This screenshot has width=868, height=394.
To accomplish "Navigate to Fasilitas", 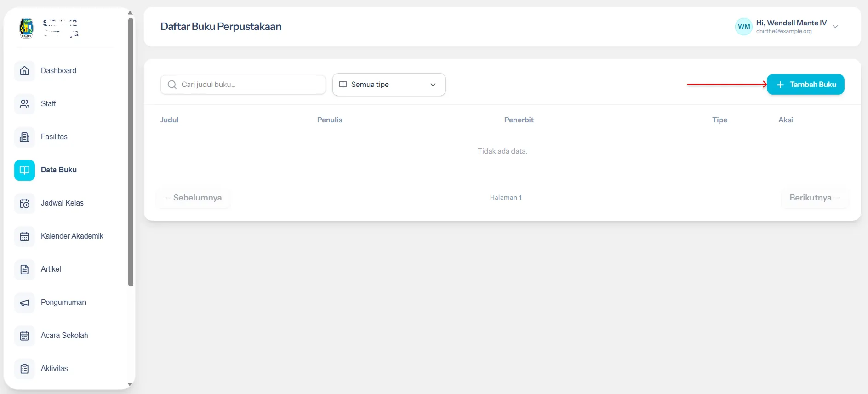I will 54,137.
